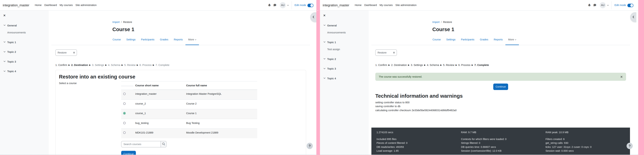This screenshot has height=155, width=644.
Task: Click the search courses magnifier button
Action: click(164, 144)
